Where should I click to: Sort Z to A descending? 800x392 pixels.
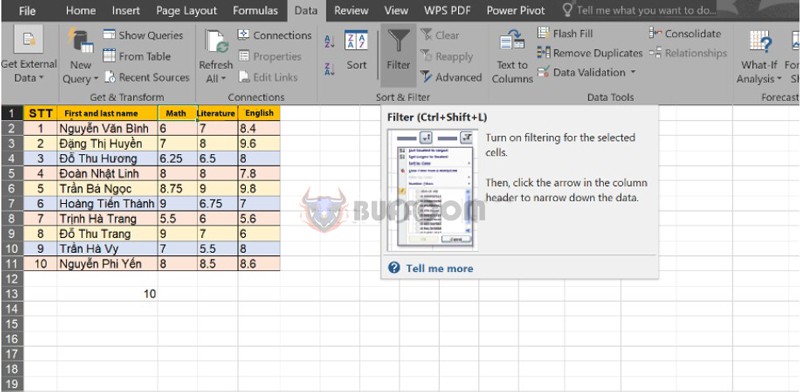tap(330, 69)
